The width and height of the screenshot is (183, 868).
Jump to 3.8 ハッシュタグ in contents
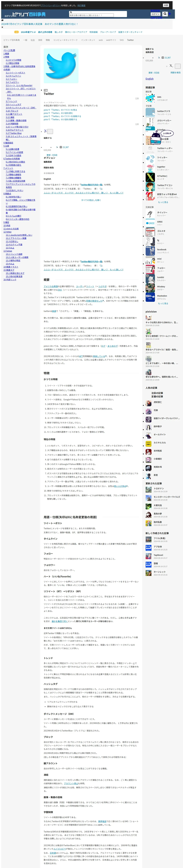tap(13, 105)
